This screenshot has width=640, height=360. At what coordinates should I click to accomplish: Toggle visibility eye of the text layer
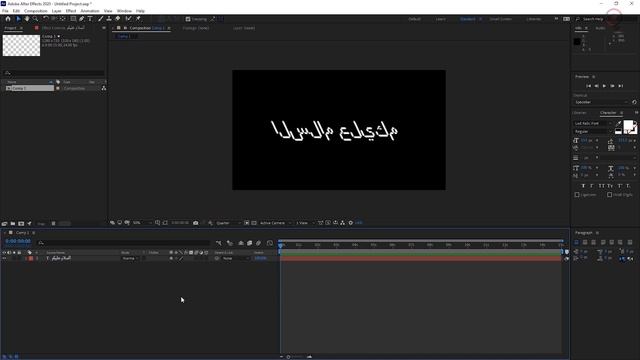point(4,258)
